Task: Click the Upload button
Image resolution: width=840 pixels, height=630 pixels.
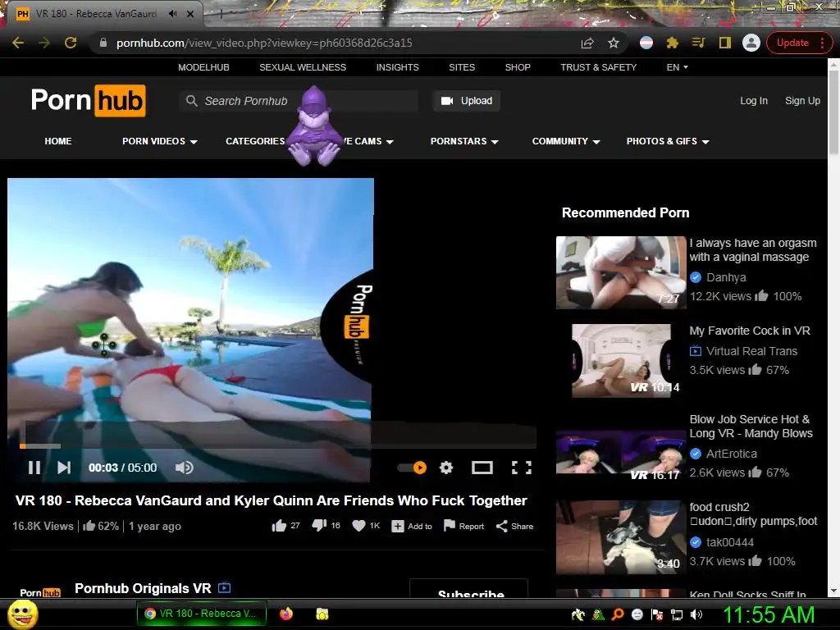Action: [x=467, y=101]
